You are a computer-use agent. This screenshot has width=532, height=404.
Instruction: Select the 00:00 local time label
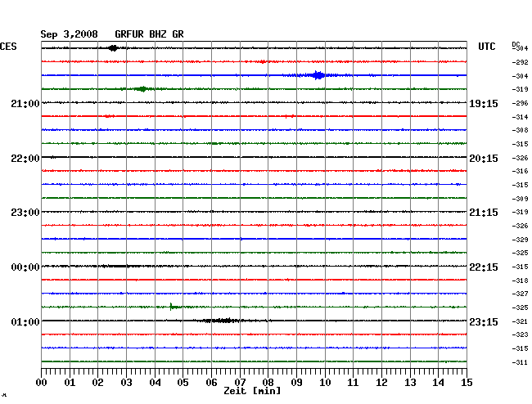[25, 267]
